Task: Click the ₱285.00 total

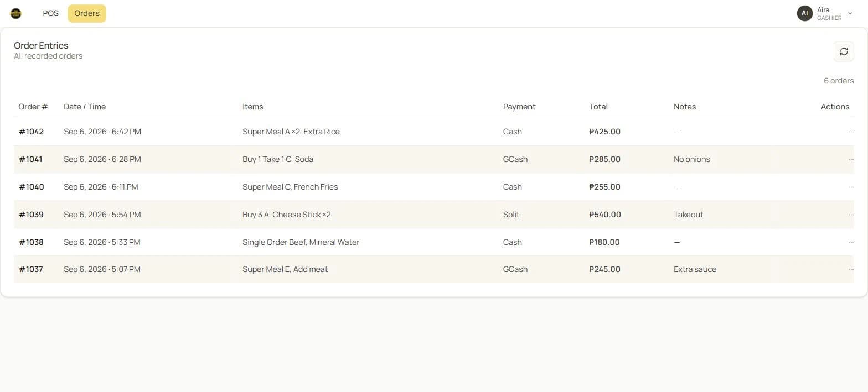Action: [605, 159]
